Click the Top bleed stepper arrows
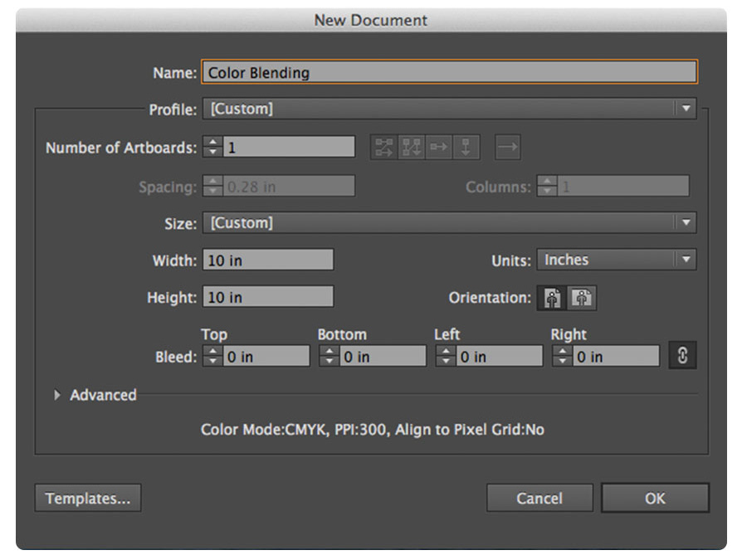The width and height of the screenshot is (747, 560). [212, 356]
